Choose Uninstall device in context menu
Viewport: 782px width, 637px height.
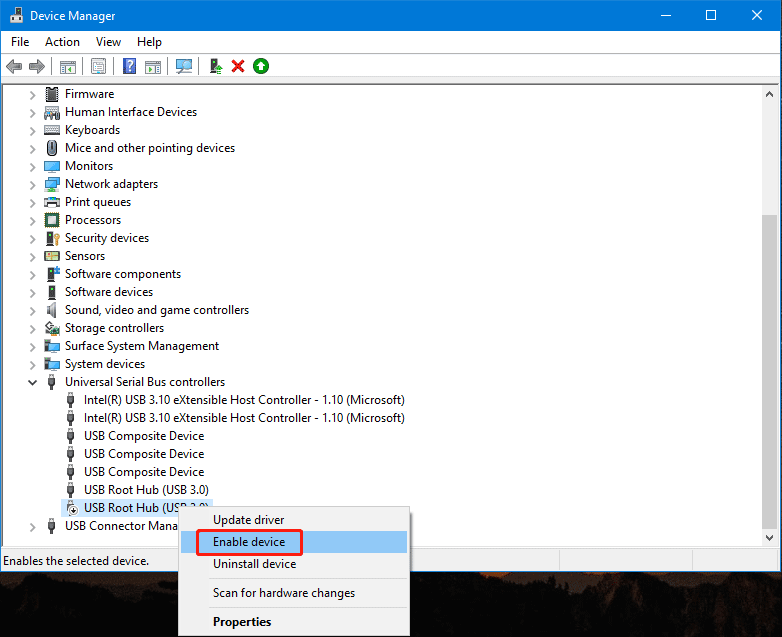(294, 564)
